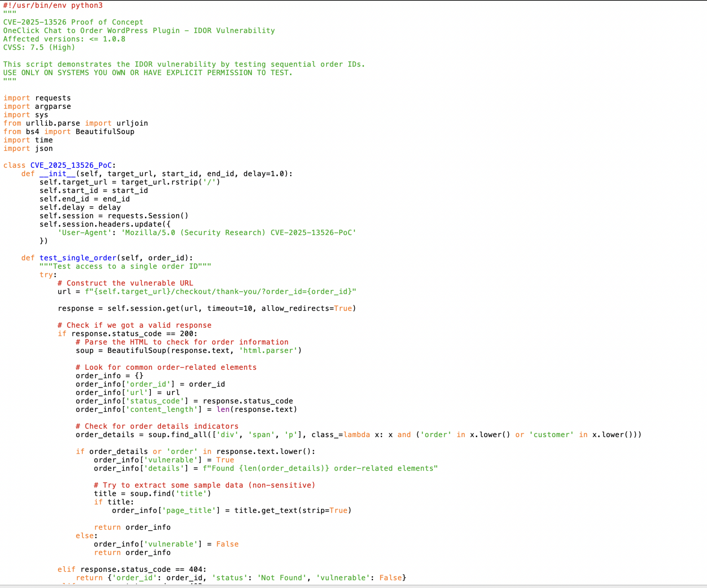
Task: Select the import json statement
Action: (x=28, y=148)
